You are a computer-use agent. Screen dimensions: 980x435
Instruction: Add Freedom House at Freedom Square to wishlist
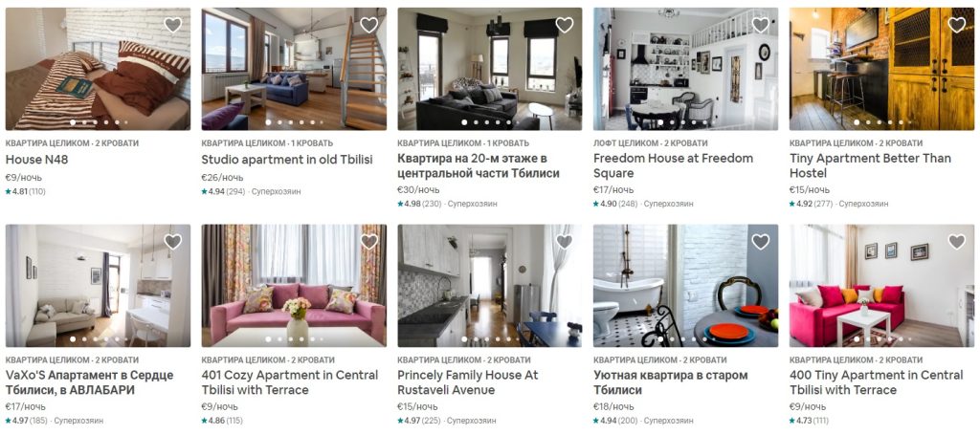click(x=761, y=25)
